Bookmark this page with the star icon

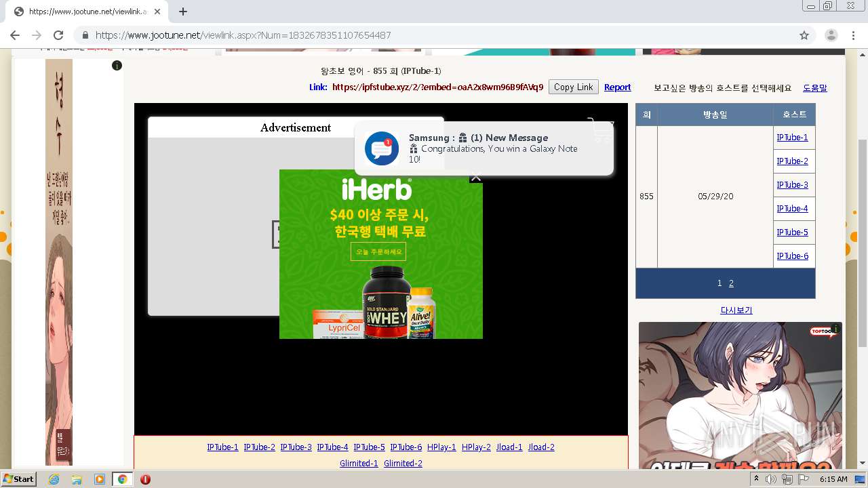coord(804,35)
